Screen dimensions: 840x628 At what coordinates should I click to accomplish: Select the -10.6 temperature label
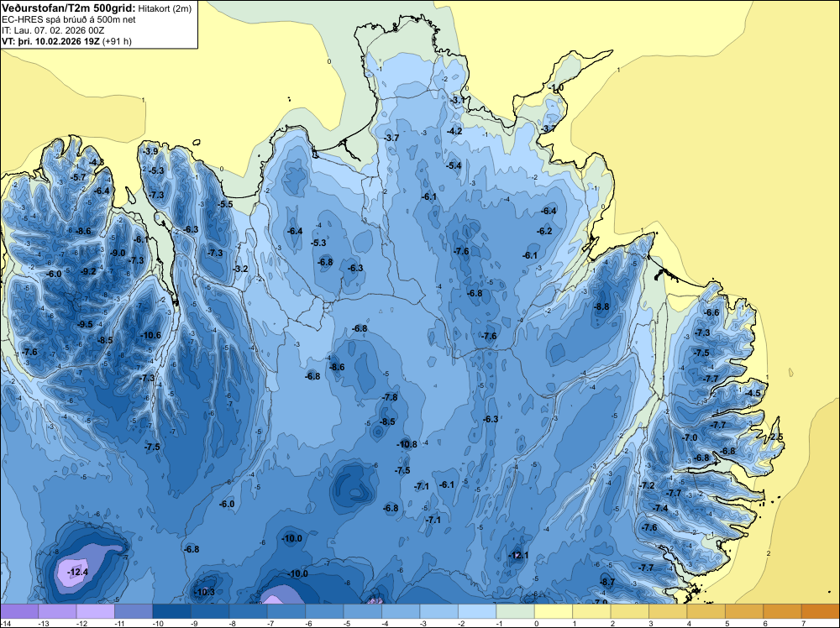[x=151, y=335]
